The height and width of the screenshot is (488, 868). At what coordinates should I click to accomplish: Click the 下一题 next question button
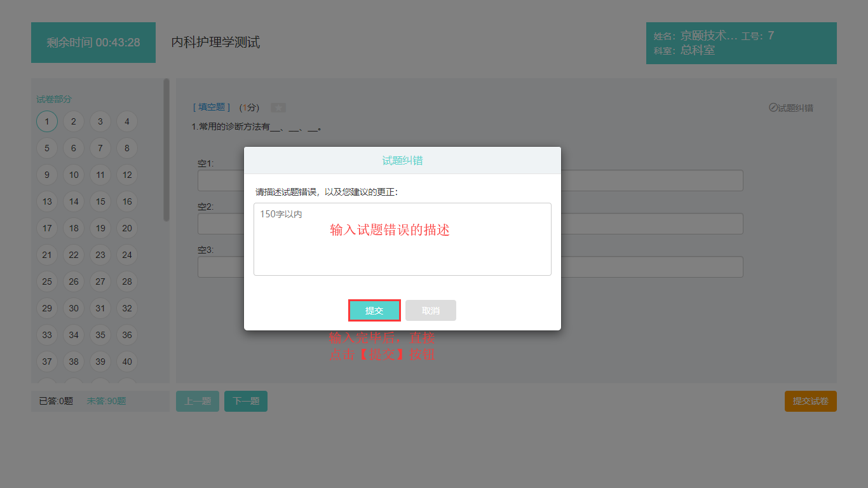(x=245, y=401)
